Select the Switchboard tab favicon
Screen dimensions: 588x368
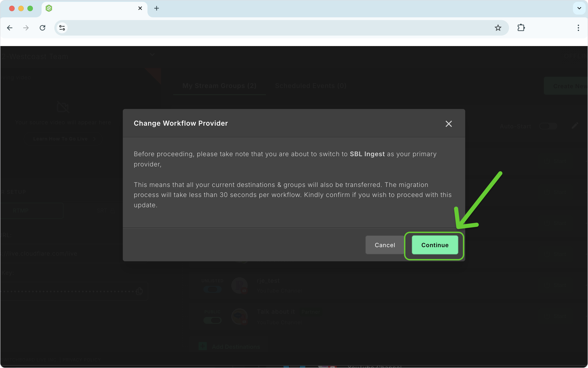pyautogui.click(x=49, y=8)
